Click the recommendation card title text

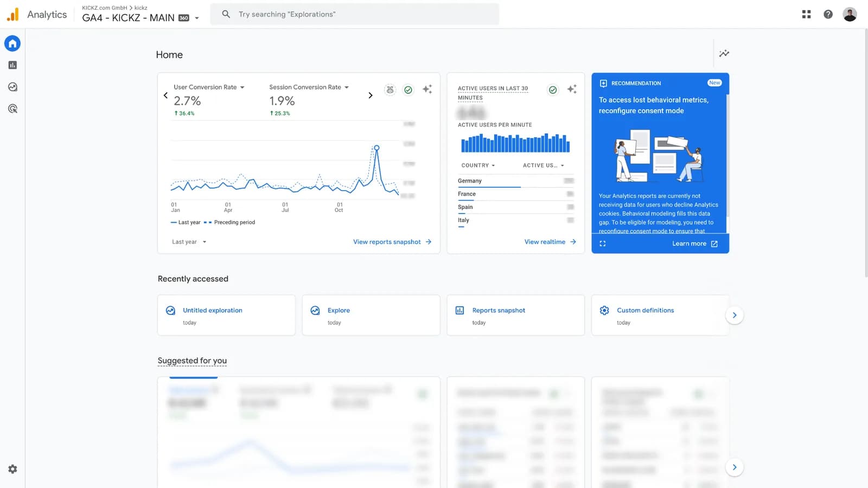(x=653, y=105)
